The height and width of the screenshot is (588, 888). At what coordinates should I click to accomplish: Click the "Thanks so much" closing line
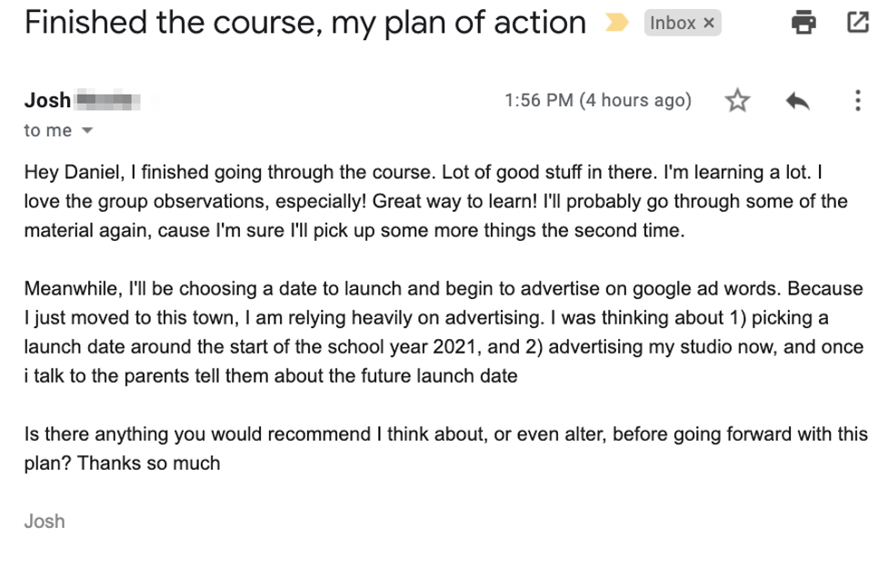149,463
